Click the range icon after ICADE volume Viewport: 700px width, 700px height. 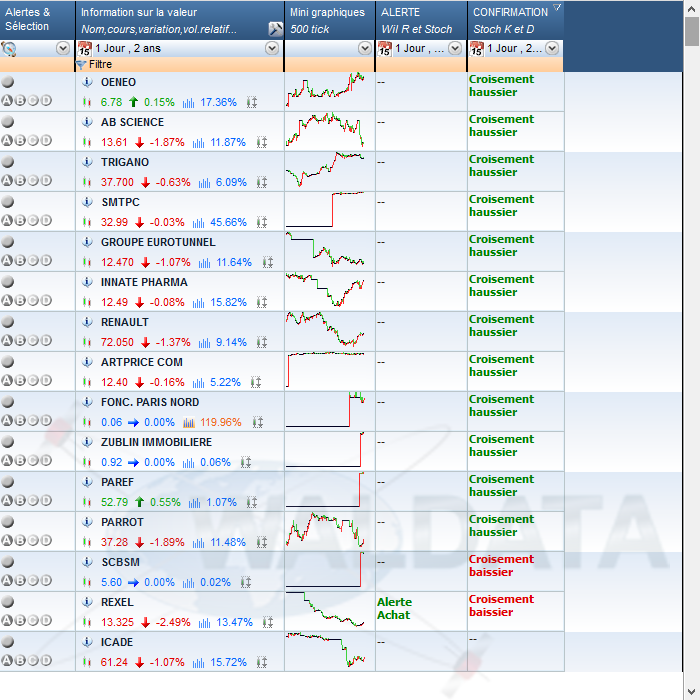click(x=262, y=662)
